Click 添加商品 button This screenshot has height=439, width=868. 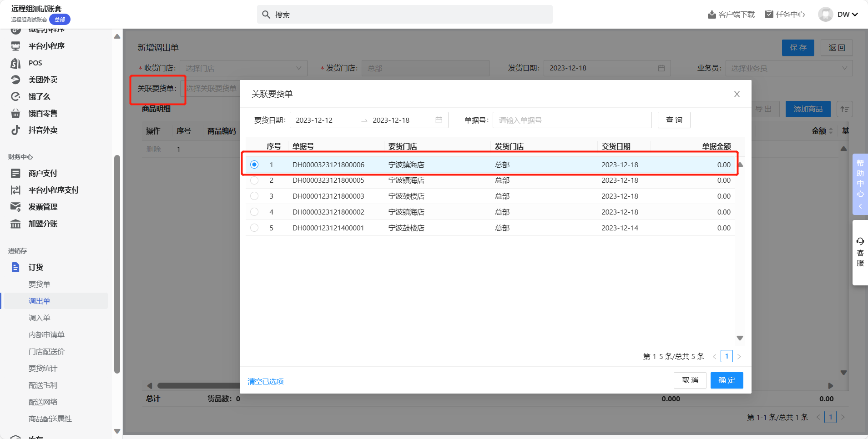808,109
